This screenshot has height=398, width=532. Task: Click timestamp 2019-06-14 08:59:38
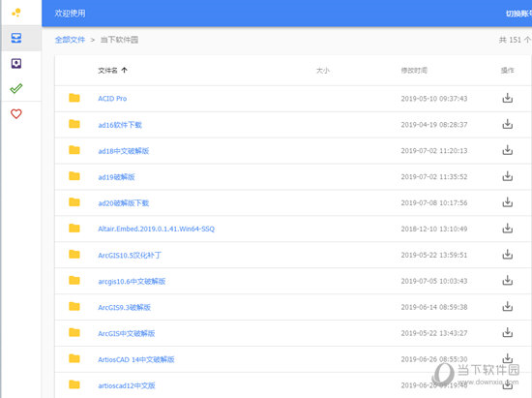pos(434,307)
